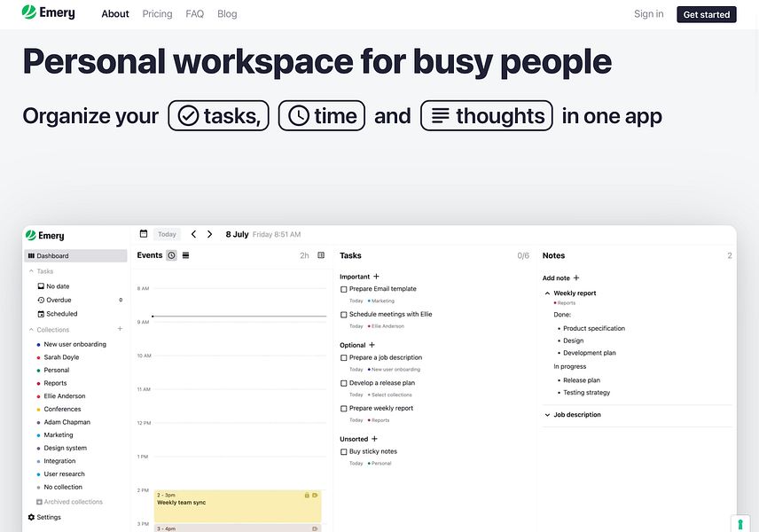Viewport: 759px width, 532px height.
Task: Open the About page
Action: (x=115, y=14)
